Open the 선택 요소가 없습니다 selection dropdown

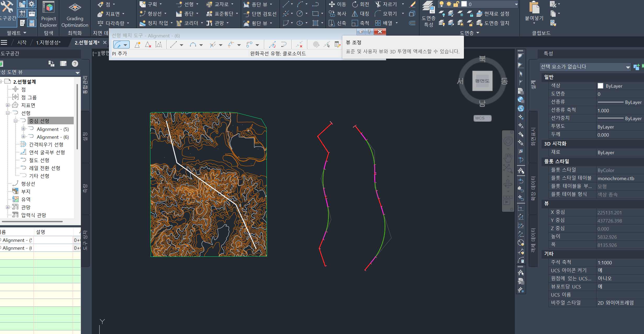click(628, 67)
